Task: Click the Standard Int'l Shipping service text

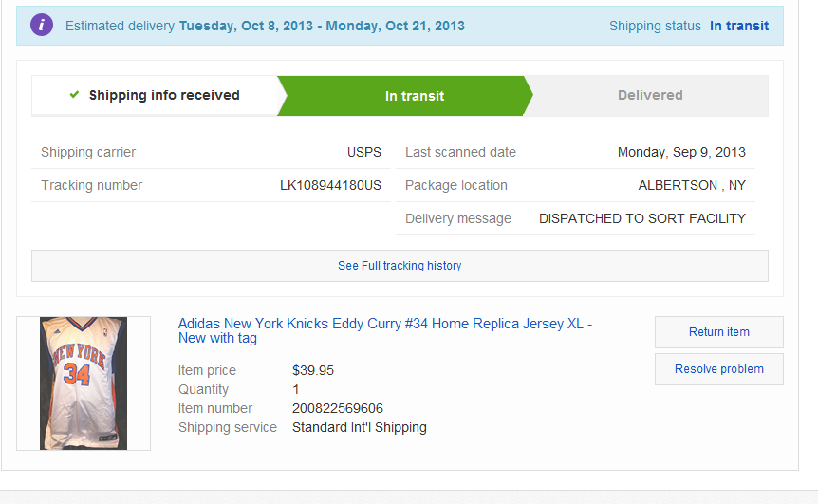Action: 360,427
